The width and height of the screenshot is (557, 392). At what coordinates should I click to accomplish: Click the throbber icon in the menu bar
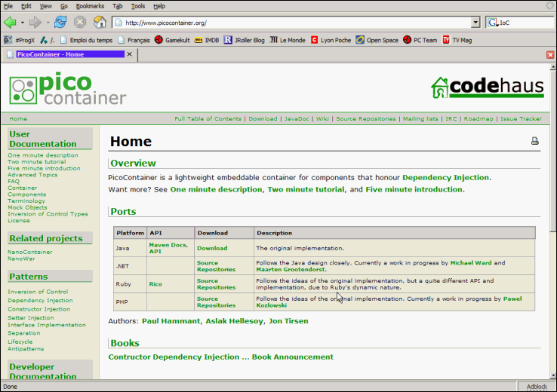click(x=551, y=6)
